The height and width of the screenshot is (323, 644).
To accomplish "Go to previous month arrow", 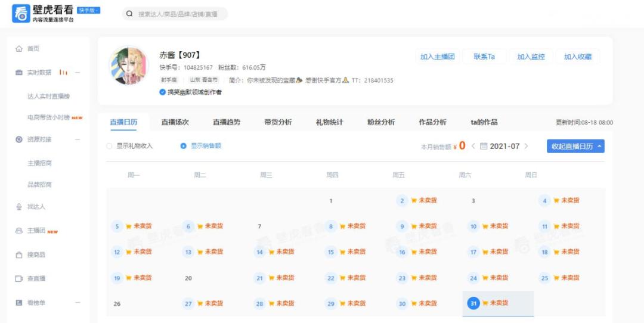I will pos(473,146).
